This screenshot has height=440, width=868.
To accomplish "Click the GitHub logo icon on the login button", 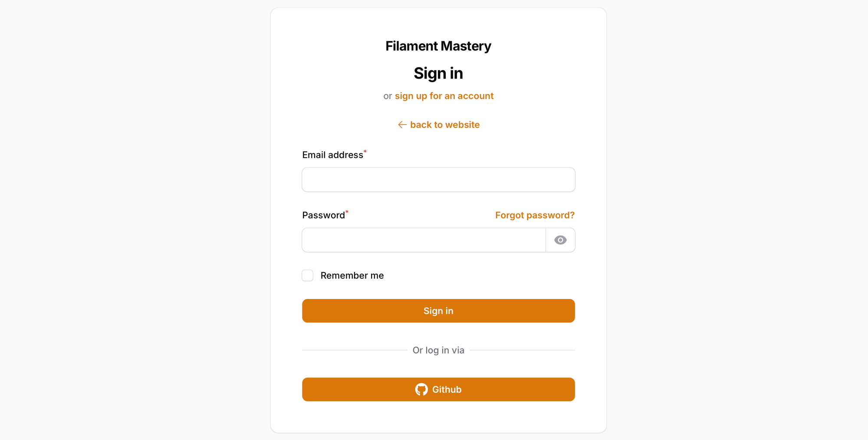I will click(x=421, y=389).
